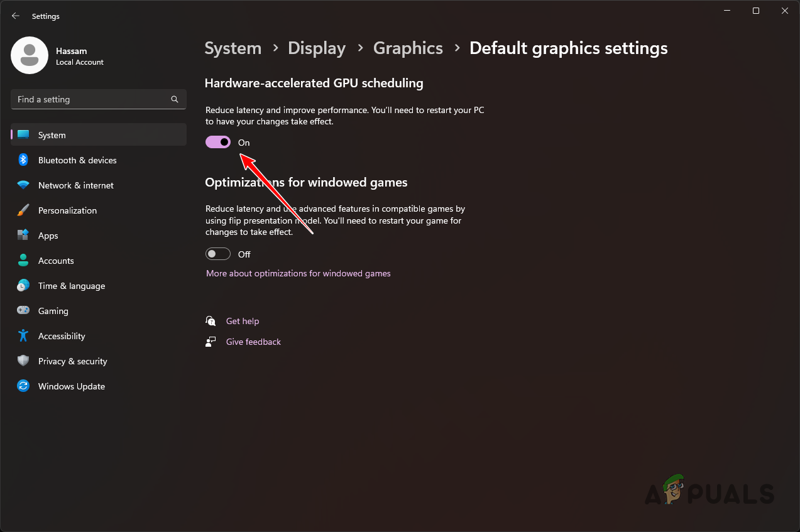This screenshot has width=800, height=532.
Task: Open More about optimizations for windowed games
Action: pyautogui.click(x=298, y=273)
